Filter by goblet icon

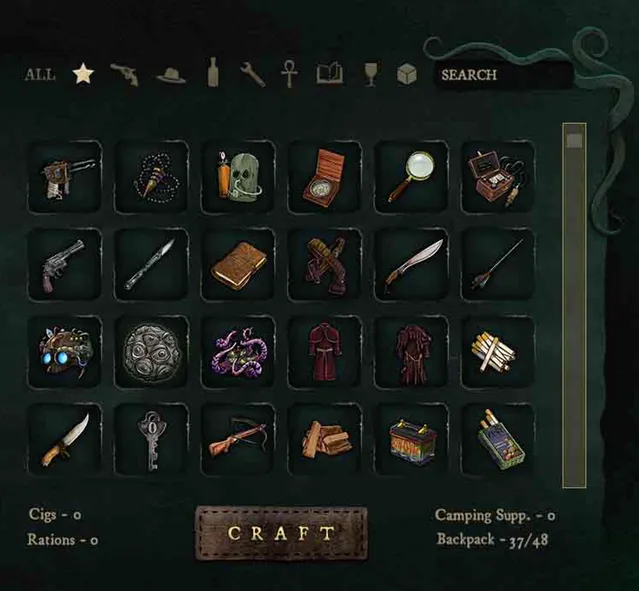point(371,75)
